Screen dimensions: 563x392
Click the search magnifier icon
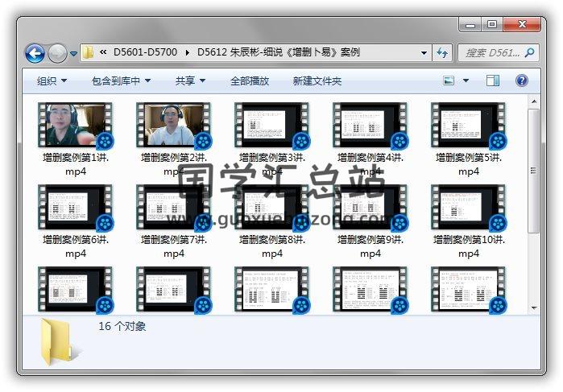point(529,53)
